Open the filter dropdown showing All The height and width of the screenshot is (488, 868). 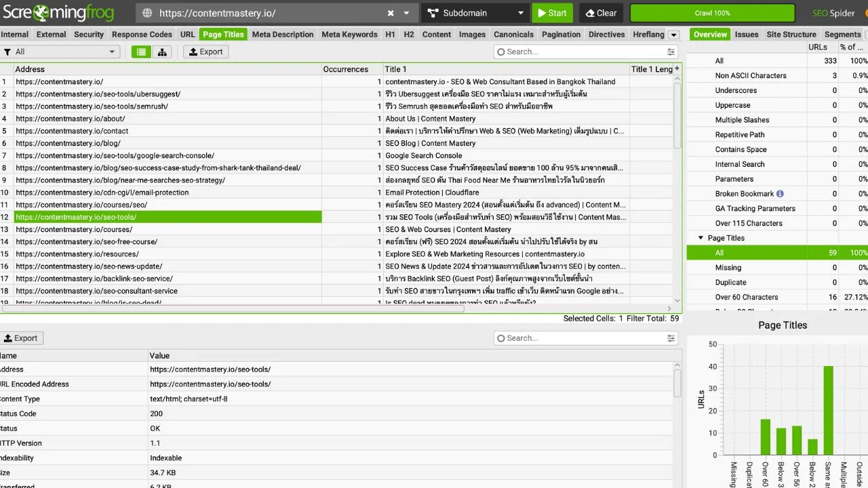60,52
